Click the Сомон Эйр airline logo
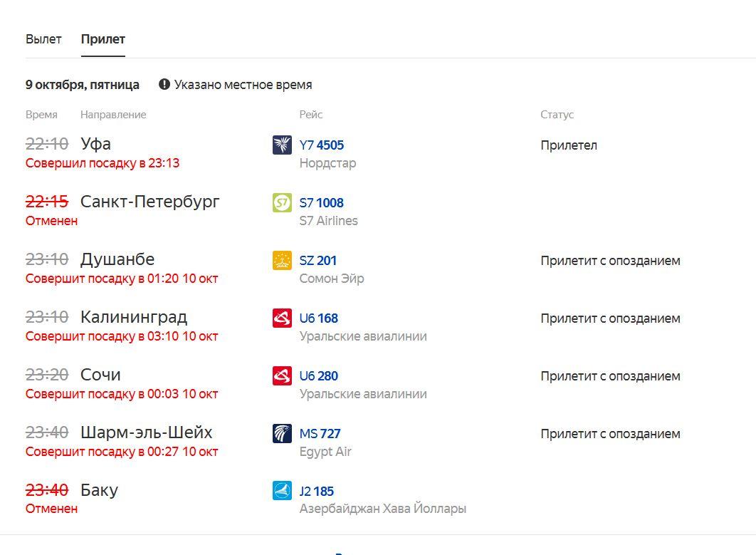The height and width of the screenshot is (555, 756). pyautogui.click(x=282, y=260)
